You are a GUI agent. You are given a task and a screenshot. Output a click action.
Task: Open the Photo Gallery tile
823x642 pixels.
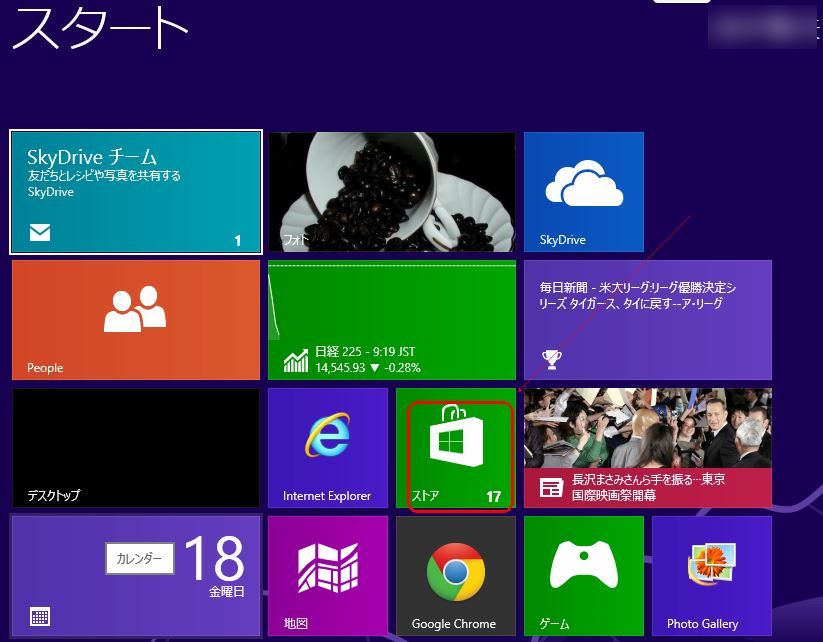point(712,576)
